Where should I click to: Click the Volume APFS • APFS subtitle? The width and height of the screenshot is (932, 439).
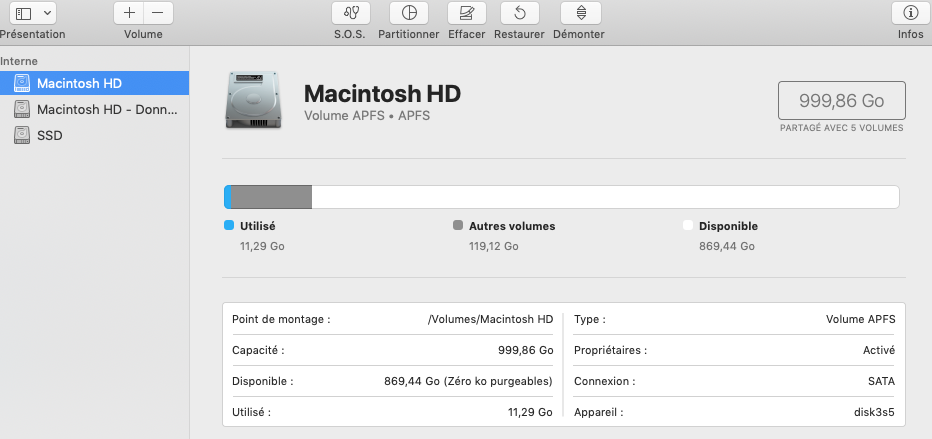[367, 116]
